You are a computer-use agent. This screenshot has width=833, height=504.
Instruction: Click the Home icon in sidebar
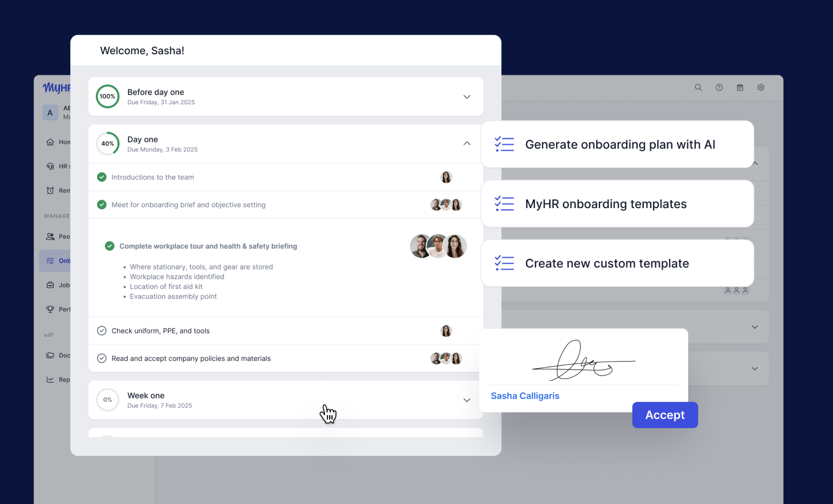click(x=50, y=142)
